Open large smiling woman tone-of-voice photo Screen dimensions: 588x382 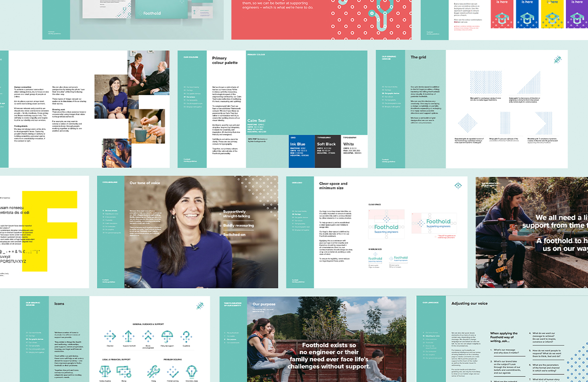click(201, 232)
